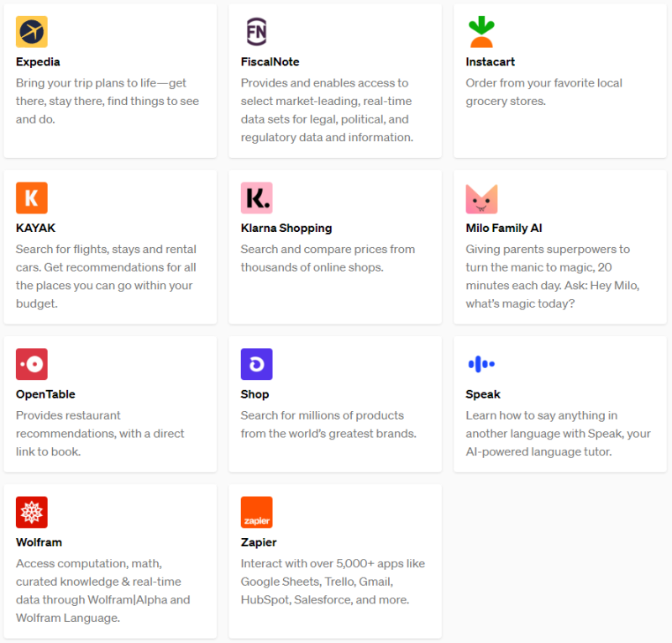Click the red Wolfram snowflake icon
This screenshot has width=672, height=643.
tap(32, 512)
